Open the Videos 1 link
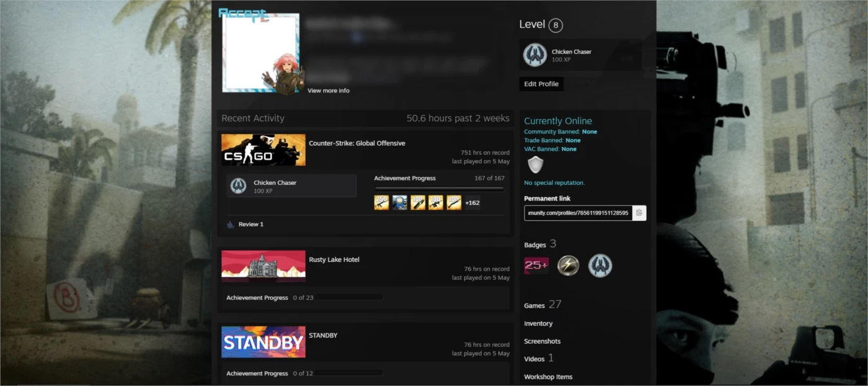This screenshot has height=386, width=868. pyautogui.click(x=539, y=359)
